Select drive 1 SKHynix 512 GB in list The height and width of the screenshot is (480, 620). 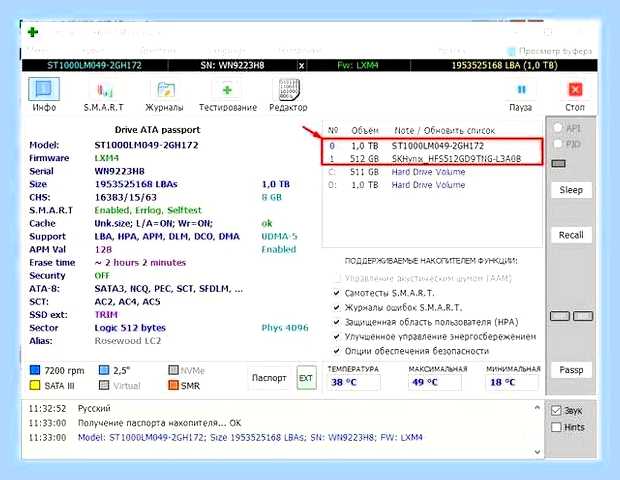432,159
